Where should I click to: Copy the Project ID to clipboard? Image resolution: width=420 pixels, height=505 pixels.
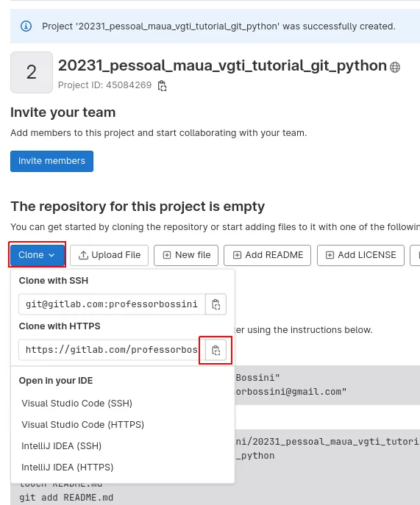tap(162, 86)
